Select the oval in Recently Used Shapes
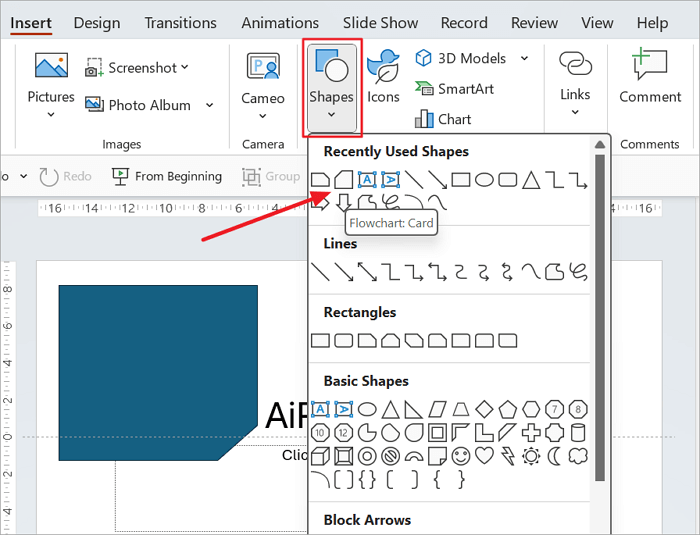 point(484,180)
